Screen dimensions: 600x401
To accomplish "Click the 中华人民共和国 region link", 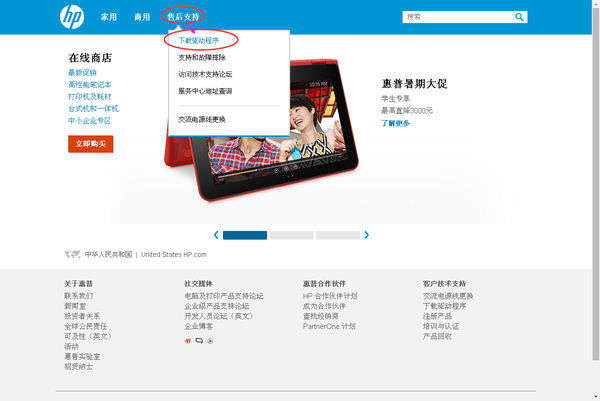I will pyautogui.click(x=108, y=254).
